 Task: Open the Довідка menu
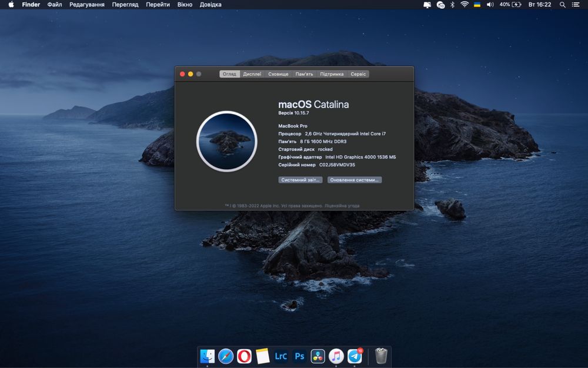pos(211,5)
